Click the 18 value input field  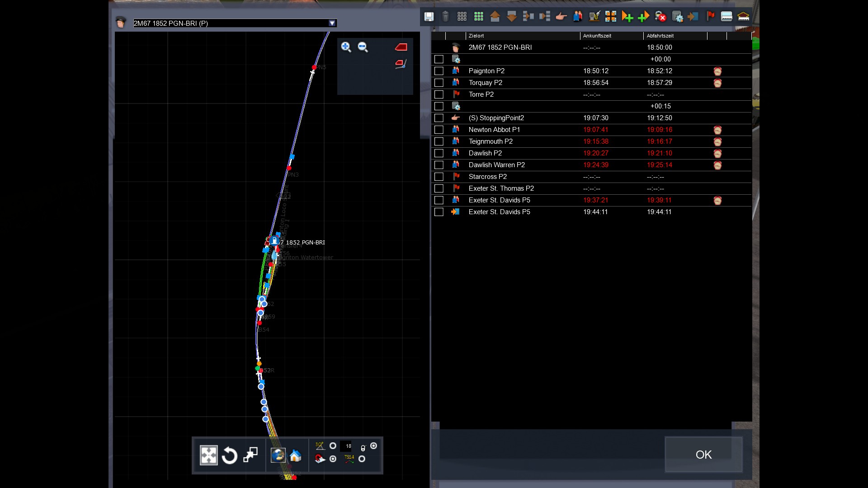coord(346,446)
